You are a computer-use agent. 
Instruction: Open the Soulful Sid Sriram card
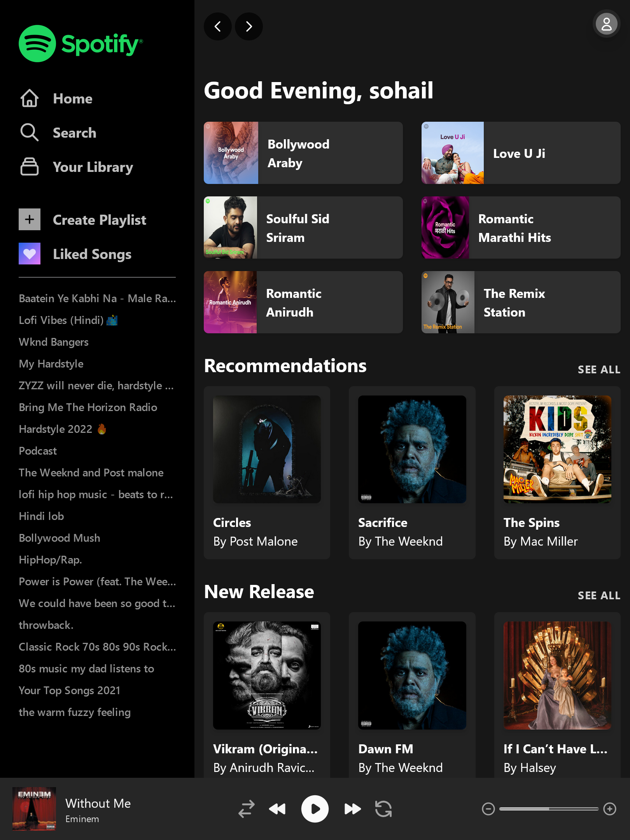coord(303,227)
